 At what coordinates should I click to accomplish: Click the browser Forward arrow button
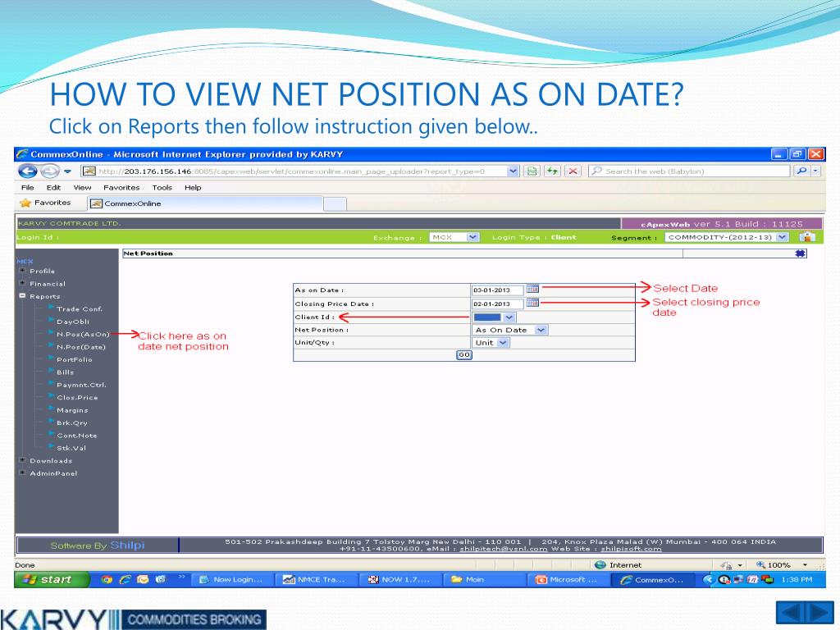coord(50,171)
